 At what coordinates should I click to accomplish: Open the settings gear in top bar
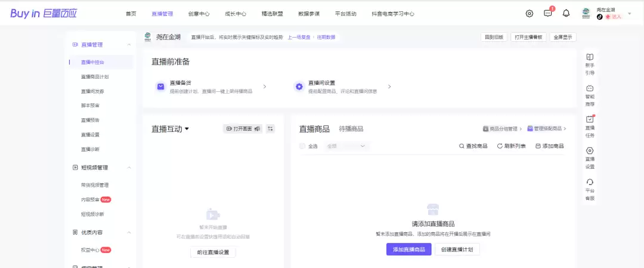point(530,14)
